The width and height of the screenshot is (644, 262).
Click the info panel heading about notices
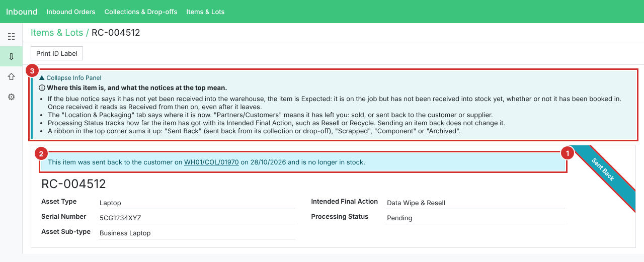coord(137,88)
